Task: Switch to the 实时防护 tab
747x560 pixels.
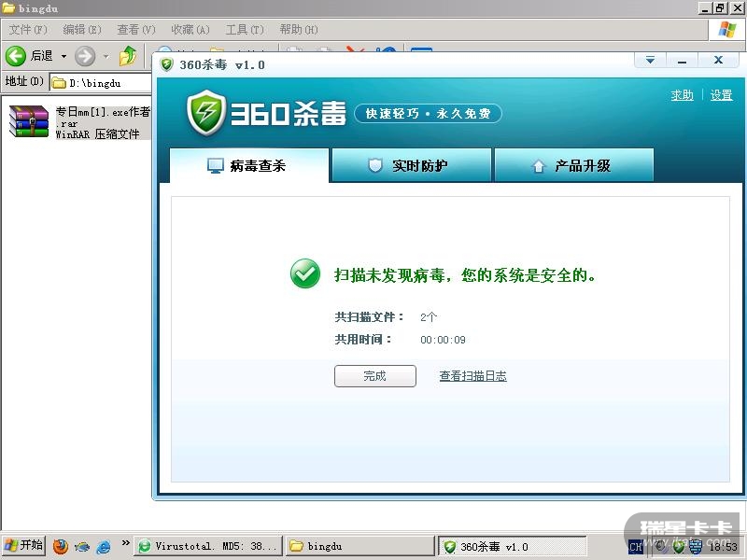Action: (x=412, y=165)
